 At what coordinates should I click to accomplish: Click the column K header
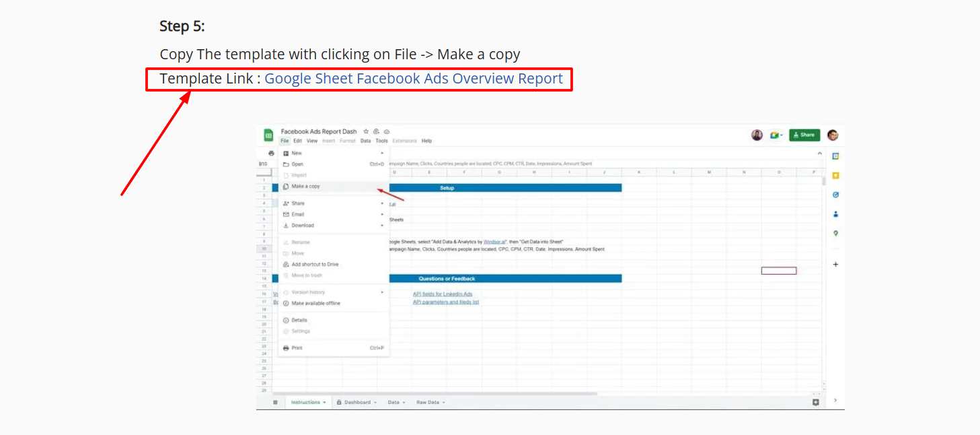point(639,172)
